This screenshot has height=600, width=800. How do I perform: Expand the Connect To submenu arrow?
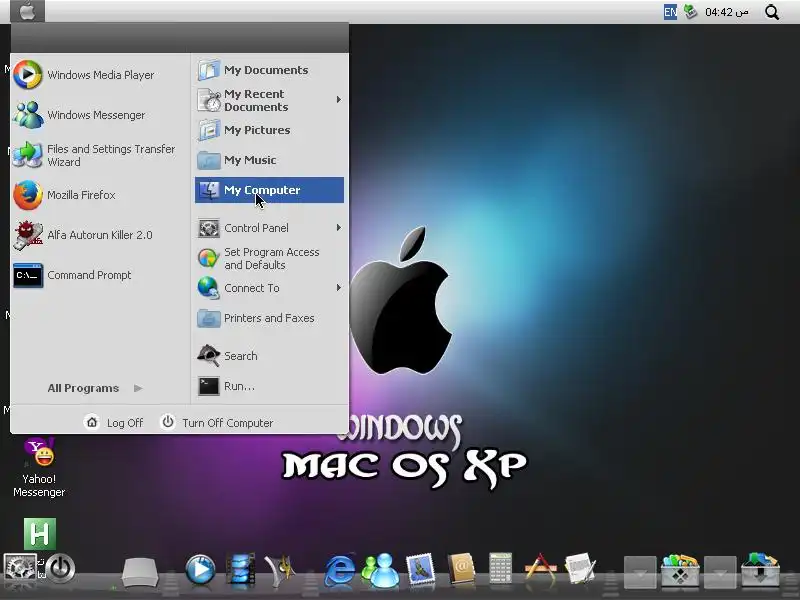338,288
